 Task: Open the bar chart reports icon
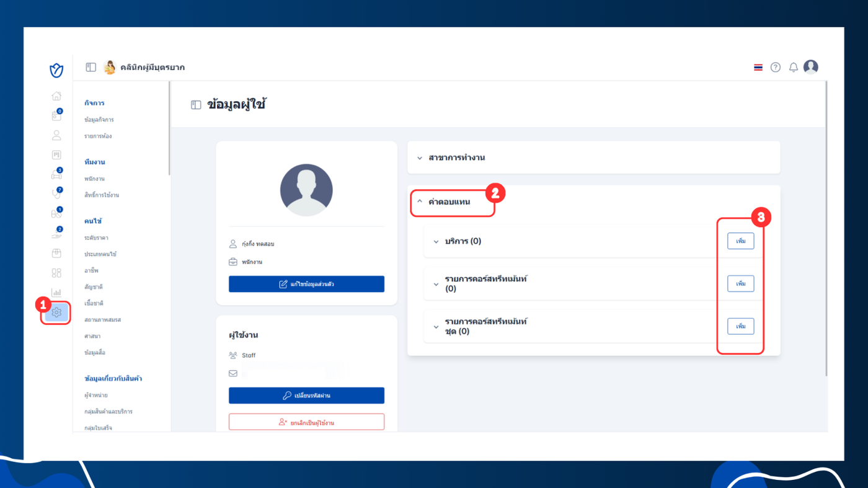pos(56,292)
